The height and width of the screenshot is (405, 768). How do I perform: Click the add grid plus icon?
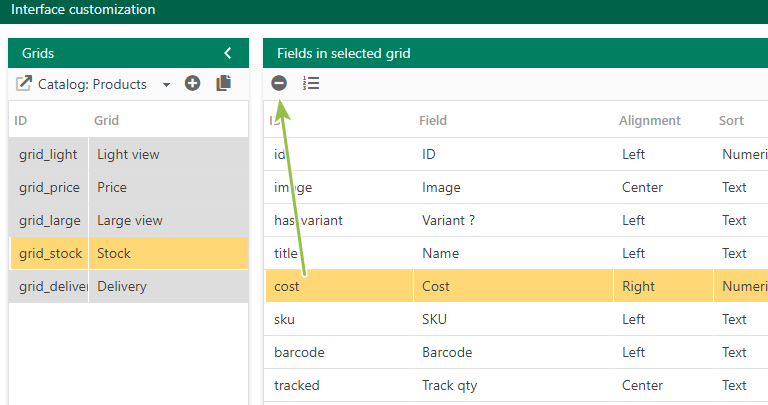(x=192, y=83)
